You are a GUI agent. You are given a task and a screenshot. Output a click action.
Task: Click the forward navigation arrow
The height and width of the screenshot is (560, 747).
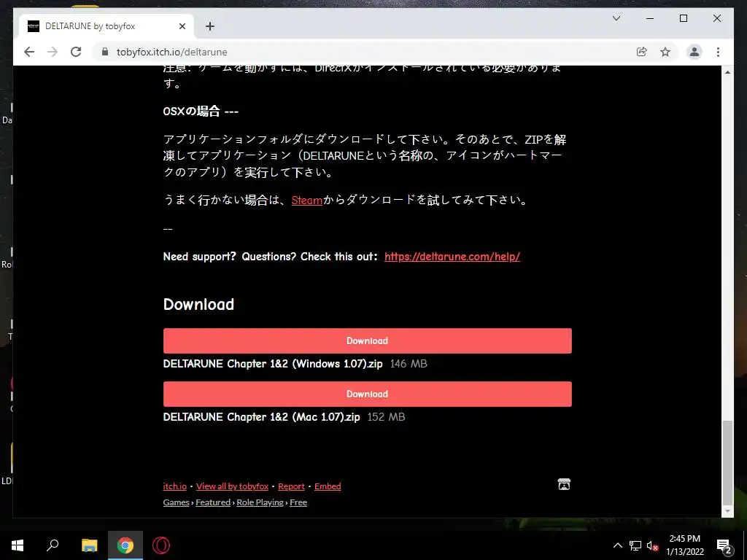click(53, 52)
